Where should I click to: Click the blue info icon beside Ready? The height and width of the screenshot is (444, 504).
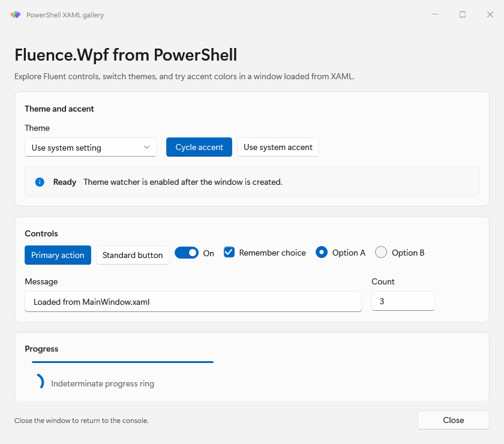pos(40,182)
